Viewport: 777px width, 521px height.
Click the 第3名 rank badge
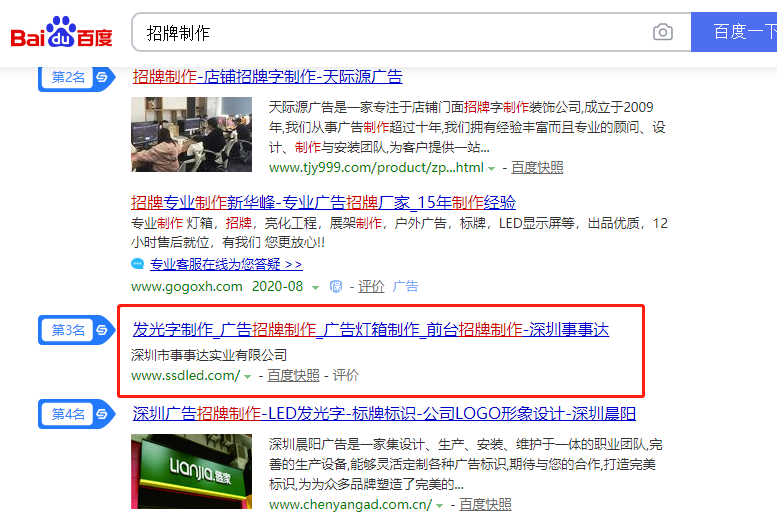[76, 330]
